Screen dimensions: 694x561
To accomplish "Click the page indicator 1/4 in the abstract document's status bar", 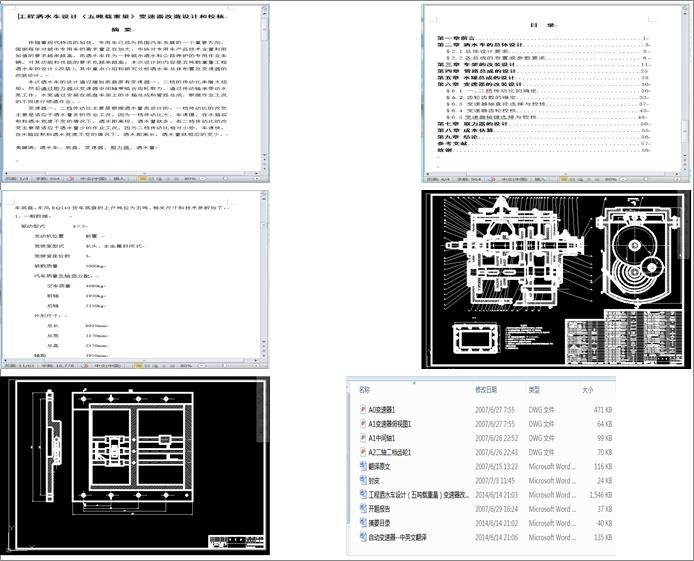I will coord(18,179).
